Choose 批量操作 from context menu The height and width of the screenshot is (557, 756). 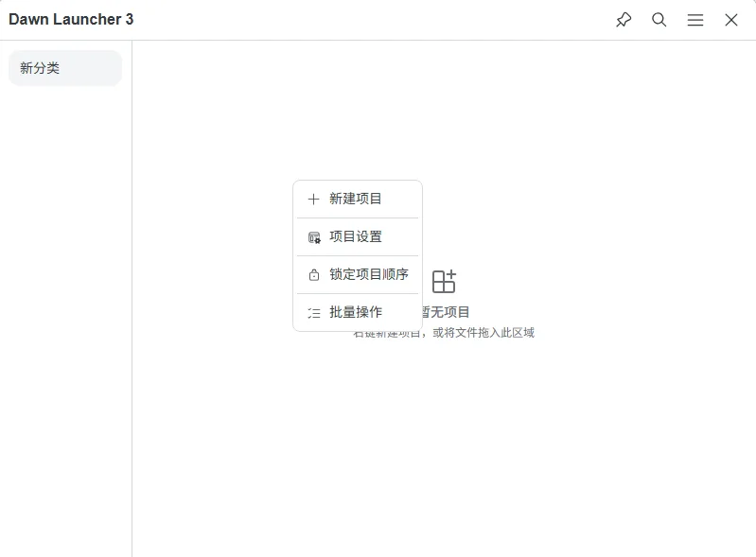pos(358,312)
